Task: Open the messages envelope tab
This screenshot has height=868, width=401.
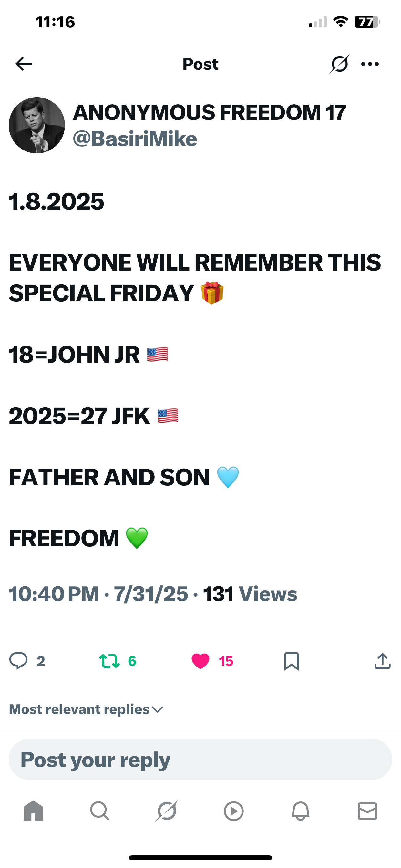Action: pos(367,811)
